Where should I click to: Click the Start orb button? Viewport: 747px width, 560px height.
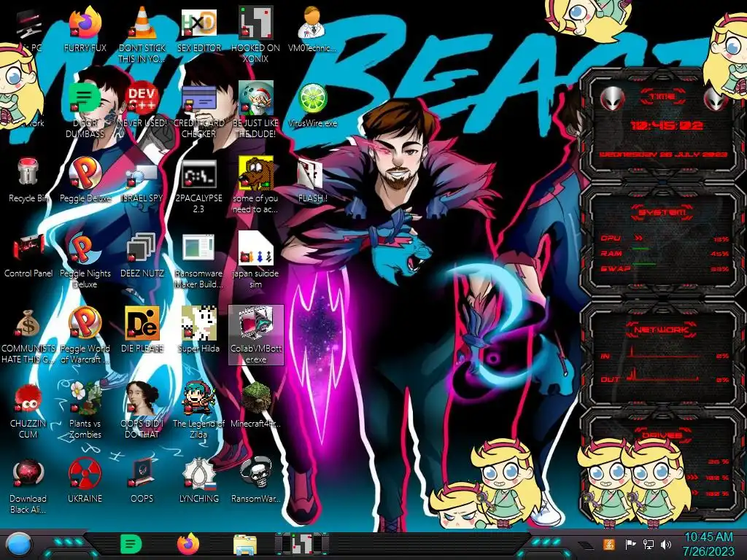[19, 544]
